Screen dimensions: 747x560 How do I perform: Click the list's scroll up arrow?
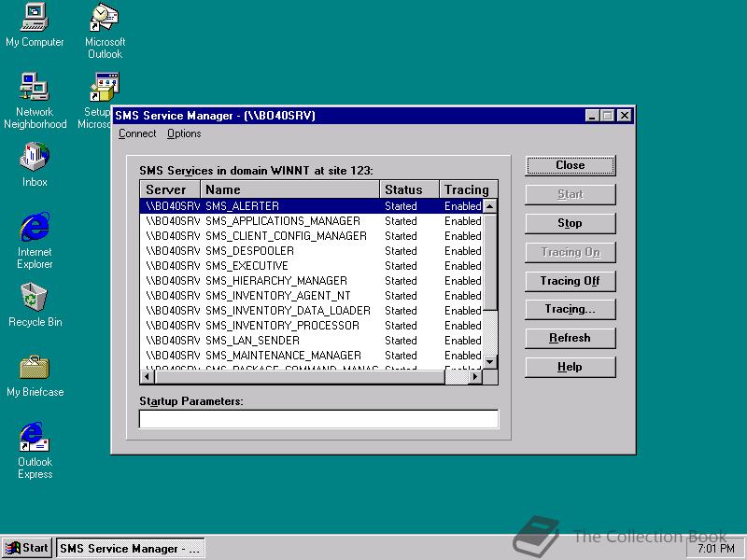[490, 206]
